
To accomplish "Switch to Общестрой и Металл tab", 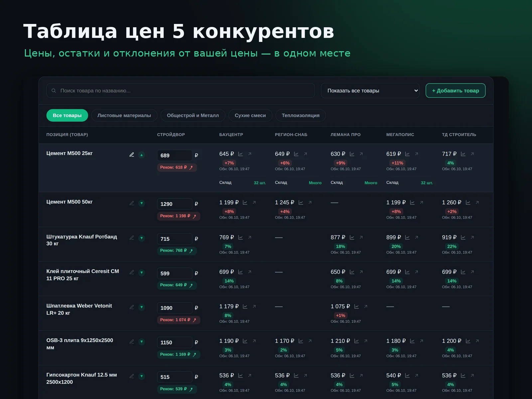I will 193,115.
